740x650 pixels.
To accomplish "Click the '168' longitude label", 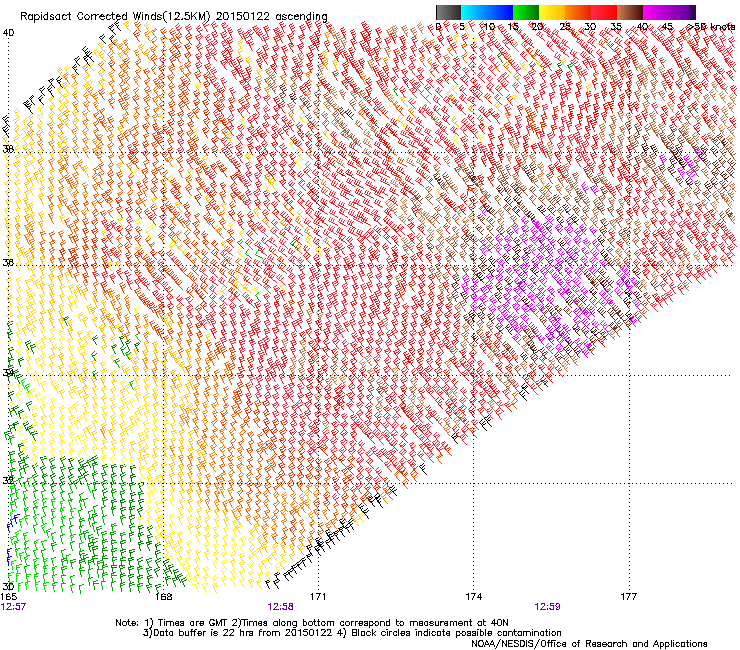I will coord(163,597).
